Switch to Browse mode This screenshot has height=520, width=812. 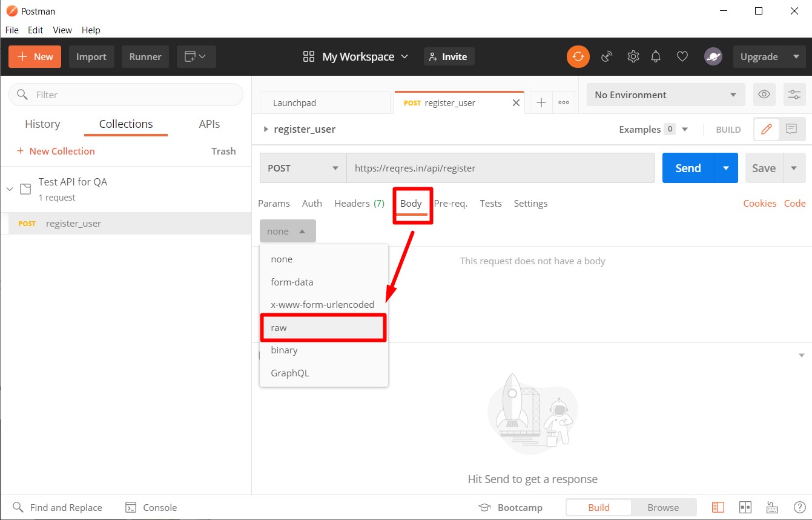pyautogui.click(x=663, y=507)
